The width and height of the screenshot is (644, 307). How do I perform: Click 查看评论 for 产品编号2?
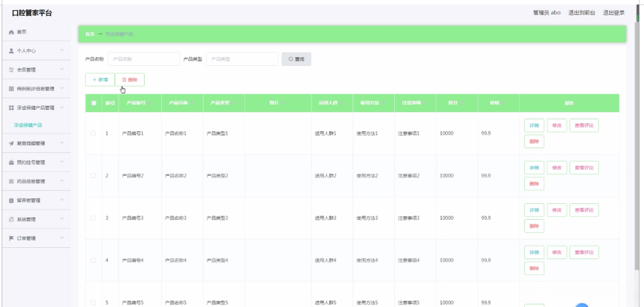tap(584, 168)
